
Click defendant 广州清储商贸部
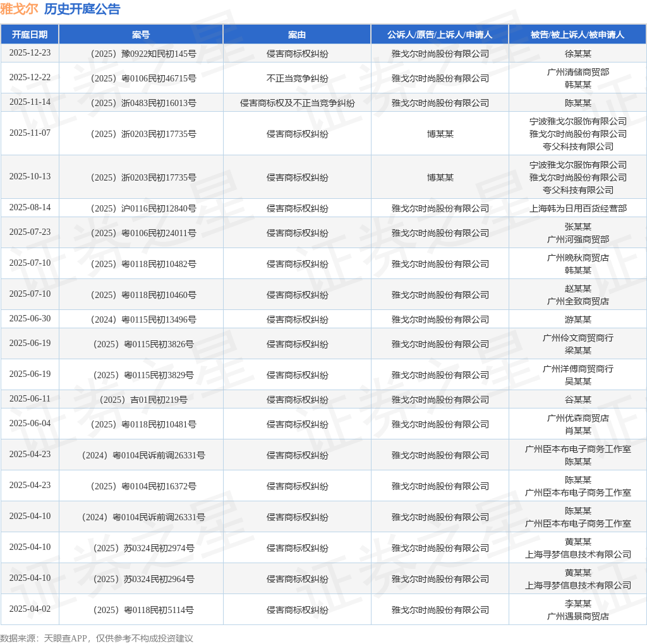tap(577, 72)
